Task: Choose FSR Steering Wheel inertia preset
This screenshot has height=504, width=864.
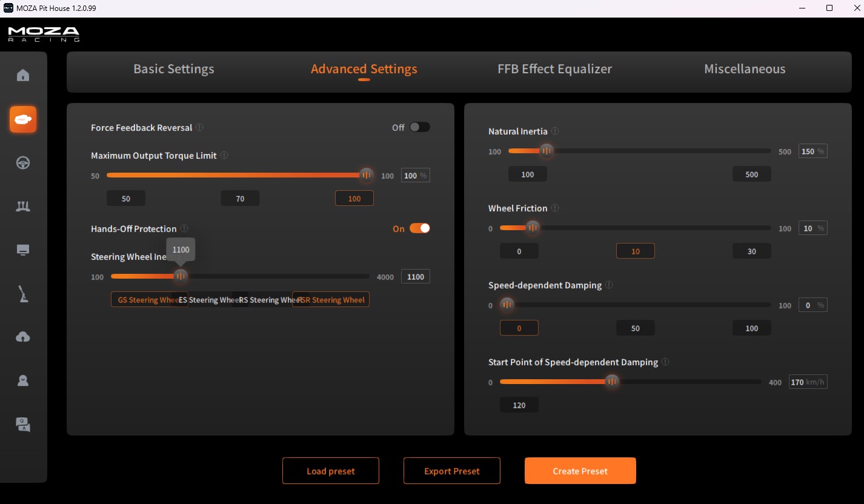Action: [331, 300]
